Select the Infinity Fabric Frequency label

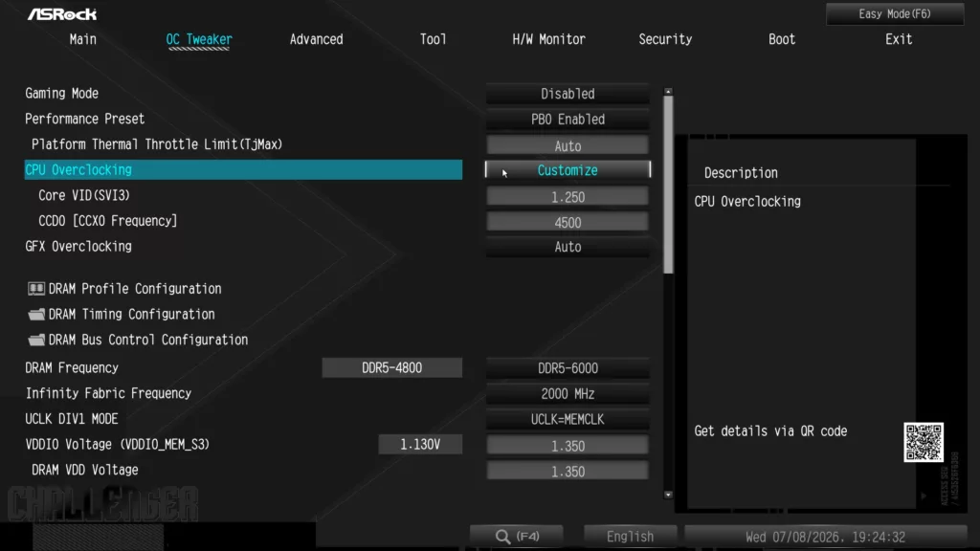tap(108, 393)
